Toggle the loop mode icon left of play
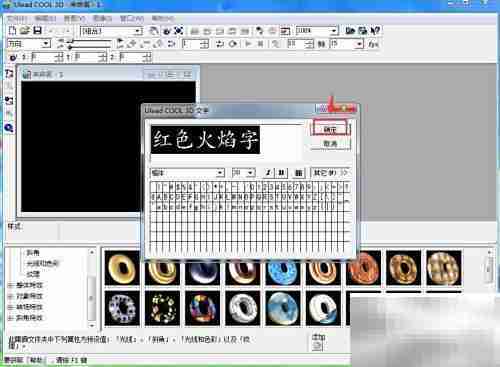 220,44
